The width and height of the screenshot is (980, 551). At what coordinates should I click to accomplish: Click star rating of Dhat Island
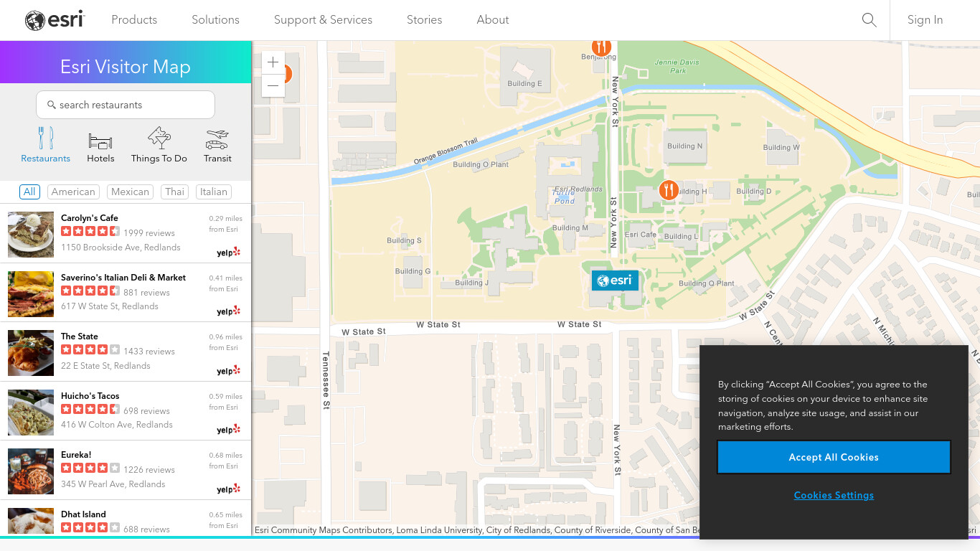[x=90, y=527]
